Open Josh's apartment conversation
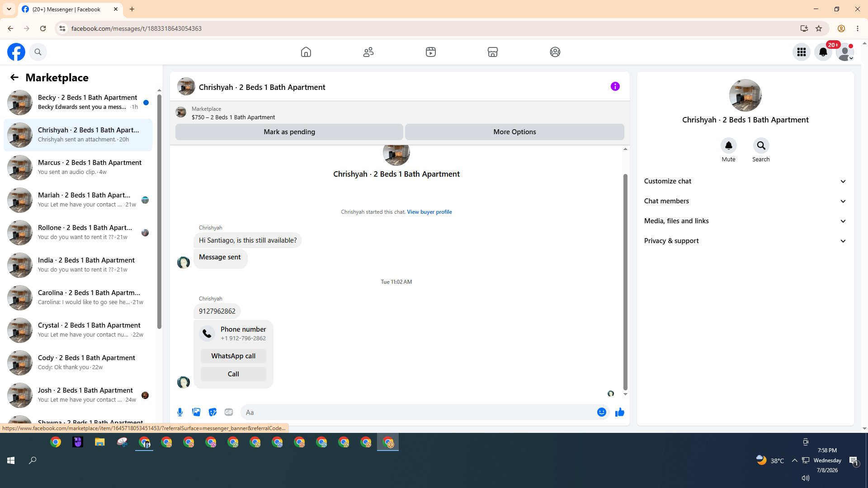The width and height of the screenshot is (868, 488). tap(78, 395)
